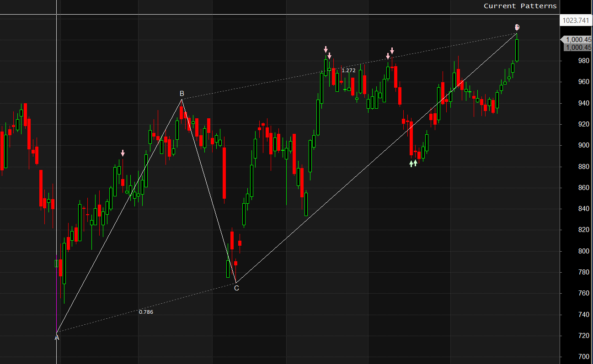Click the 1023.741 crosshair price tag
This screenshot has width=593, height=364.
point(576,20)
